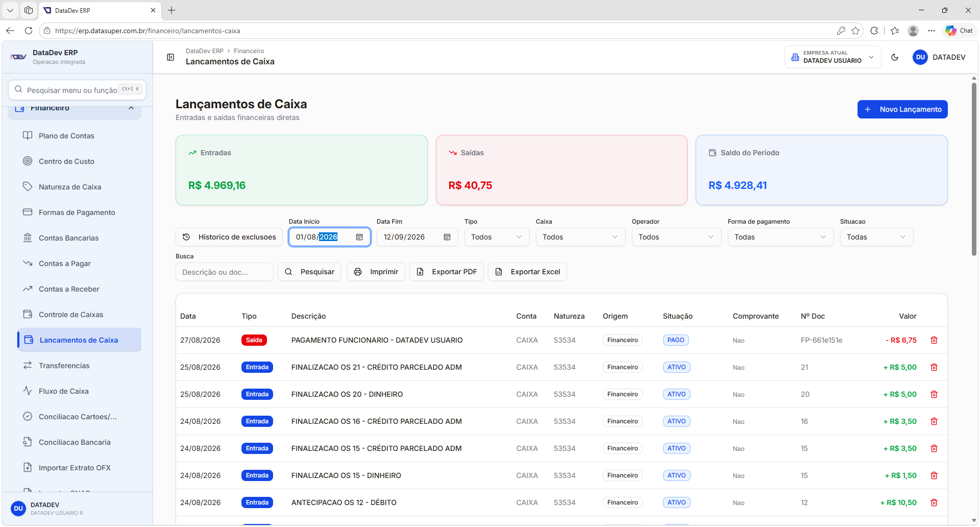Open browser settings and more menu
The image size is (980, 527).
932,31
